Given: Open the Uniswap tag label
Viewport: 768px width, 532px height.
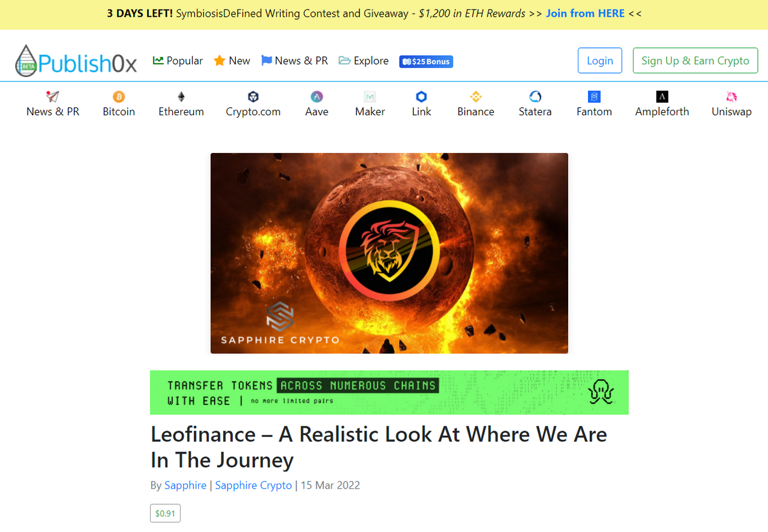Looking at the screenshot, I should [x=731, y=112].
